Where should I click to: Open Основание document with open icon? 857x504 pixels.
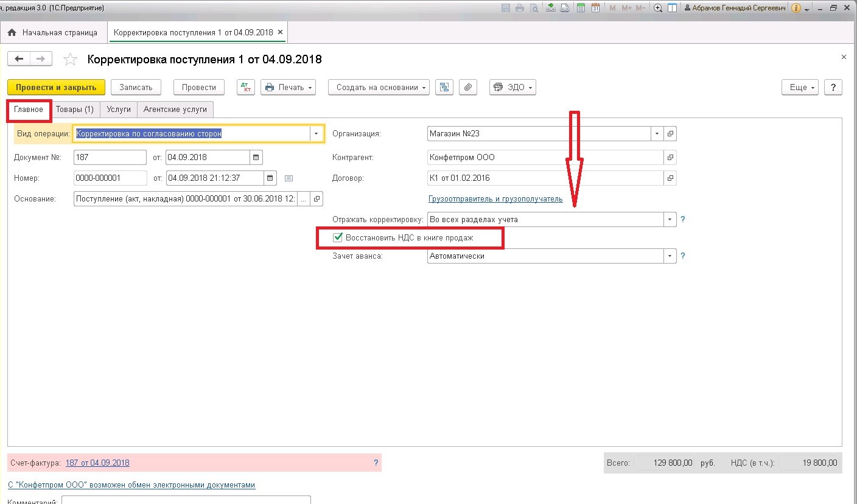[x=317, y=198]
